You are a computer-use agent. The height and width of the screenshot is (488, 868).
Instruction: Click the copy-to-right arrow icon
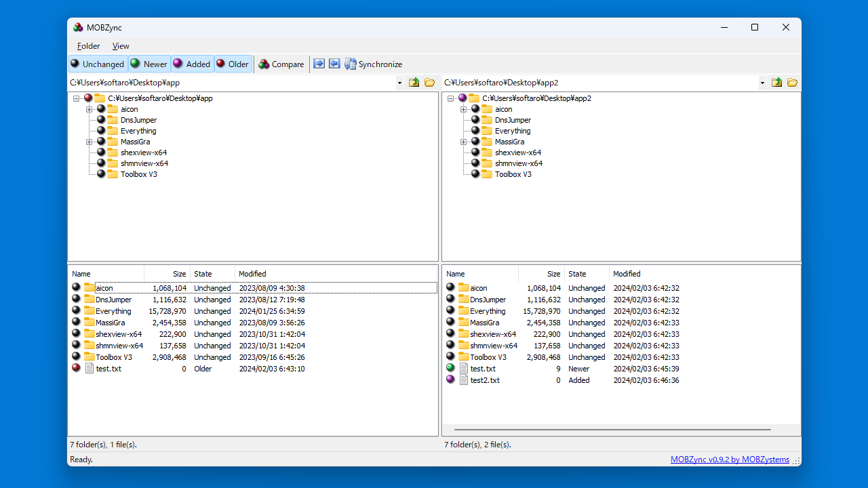click(x=319, y=64)
